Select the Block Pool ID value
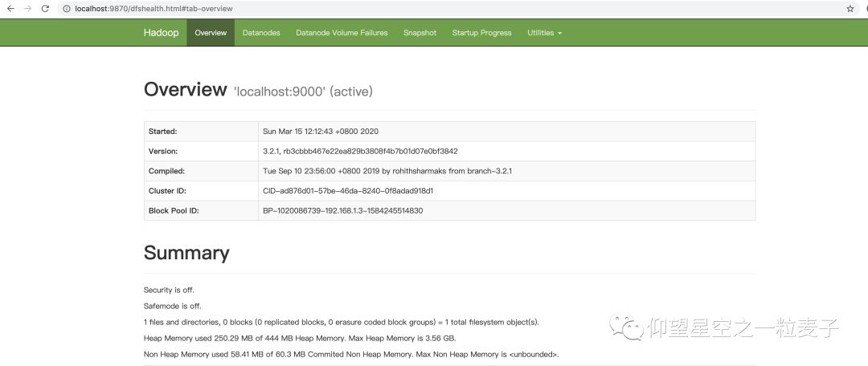 pos(342,211)
